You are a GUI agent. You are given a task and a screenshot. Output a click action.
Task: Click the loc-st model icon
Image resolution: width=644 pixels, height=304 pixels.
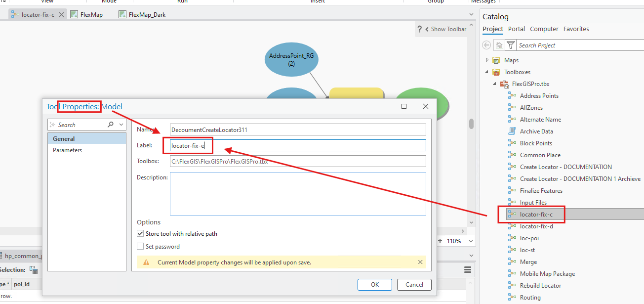(512, 250)
